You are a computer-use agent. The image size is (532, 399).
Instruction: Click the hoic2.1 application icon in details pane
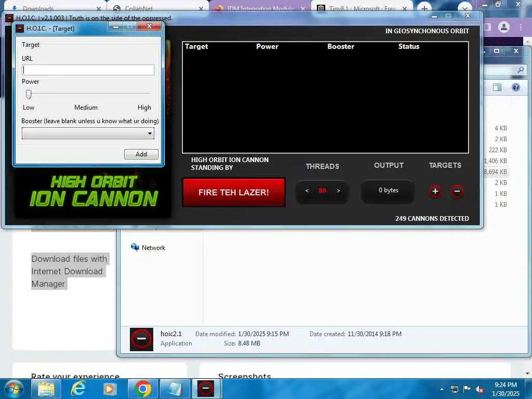click(x=141, y=339)
